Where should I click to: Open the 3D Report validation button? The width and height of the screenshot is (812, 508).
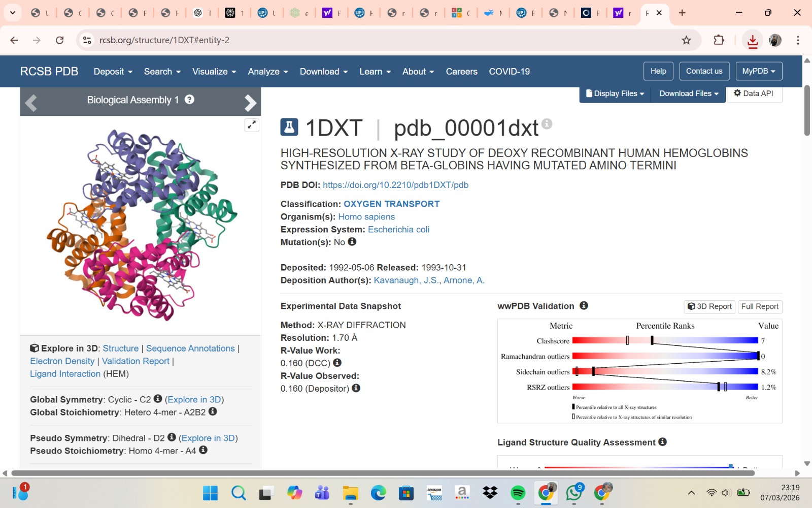click(709, 306)
